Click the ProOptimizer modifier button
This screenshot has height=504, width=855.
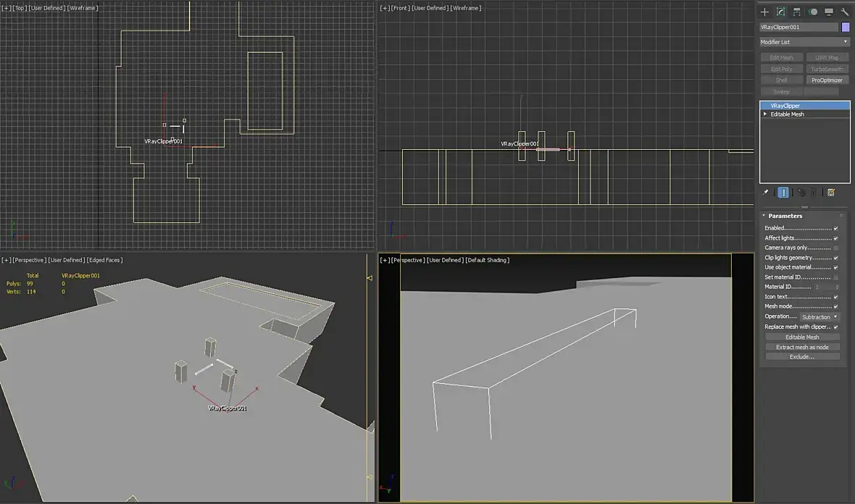(827, 80)
